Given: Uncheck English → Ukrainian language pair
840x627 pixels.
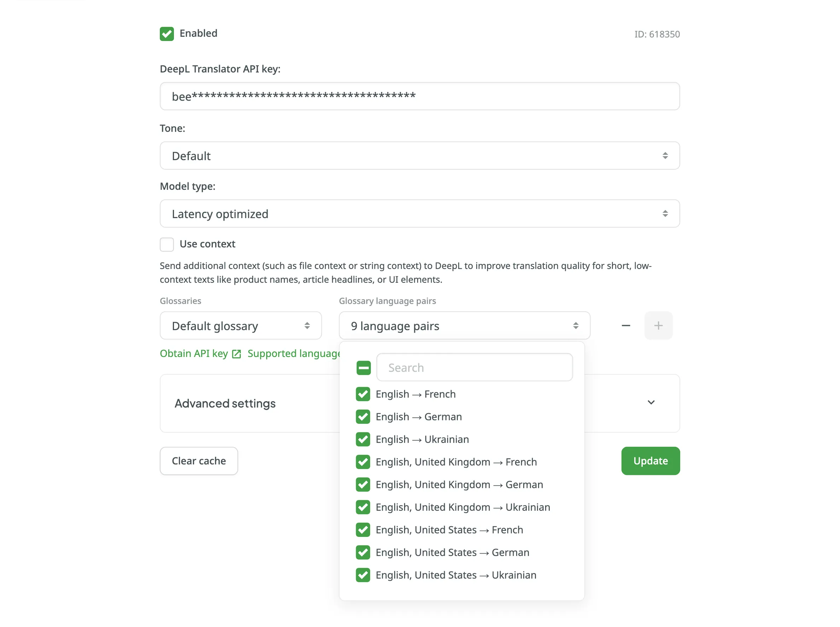Looking at the screenshot, I should [x=363, y=440].
